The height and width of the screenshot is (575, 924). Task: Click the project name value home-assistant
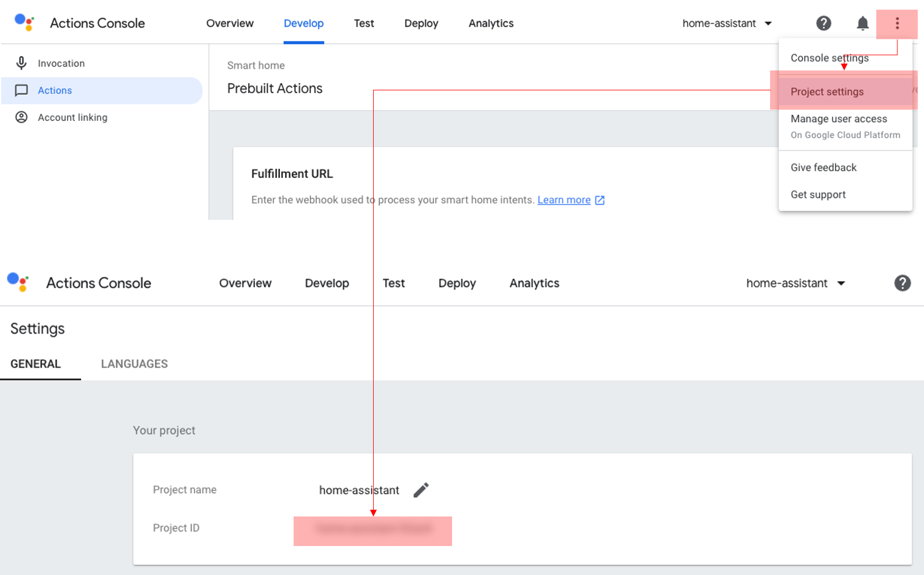pyautogui.click(x=359, y=490)
